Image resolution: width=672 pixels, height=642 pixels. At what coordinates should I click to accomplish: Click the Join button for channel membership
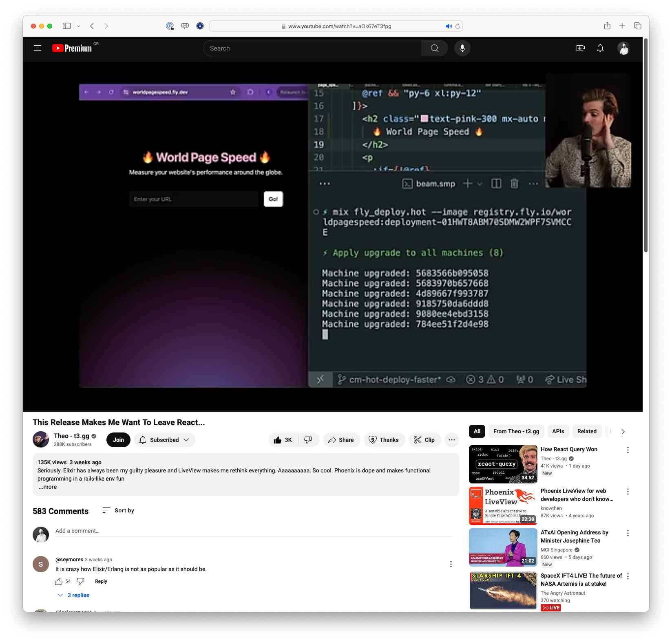click(118, 440)
